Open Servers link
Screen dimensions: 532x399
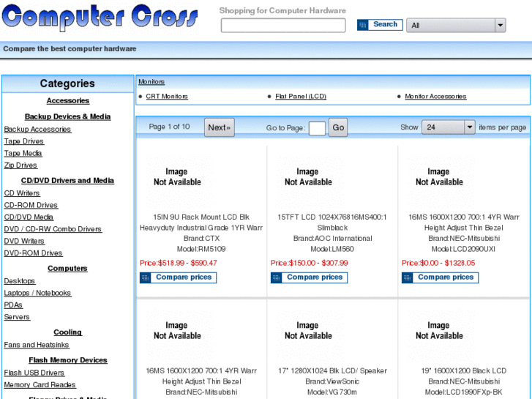click(17, 317)
